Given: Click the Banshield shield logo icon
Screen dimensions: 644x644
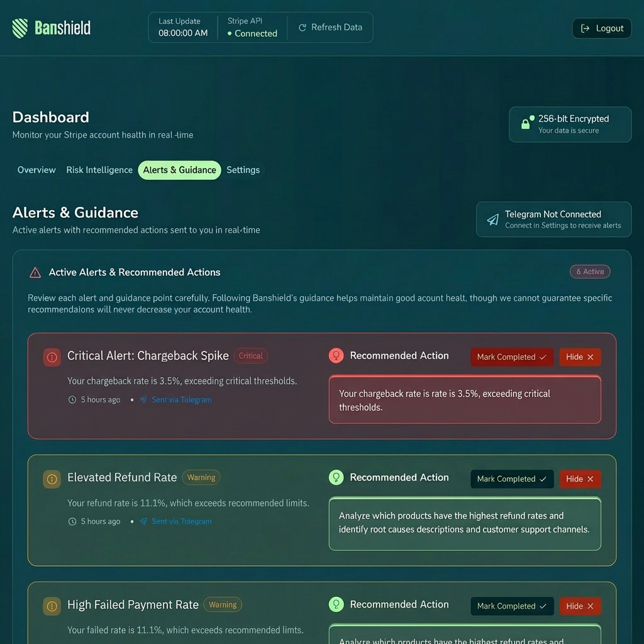Looking at the screenshot, I should click(x=20, y=28).
